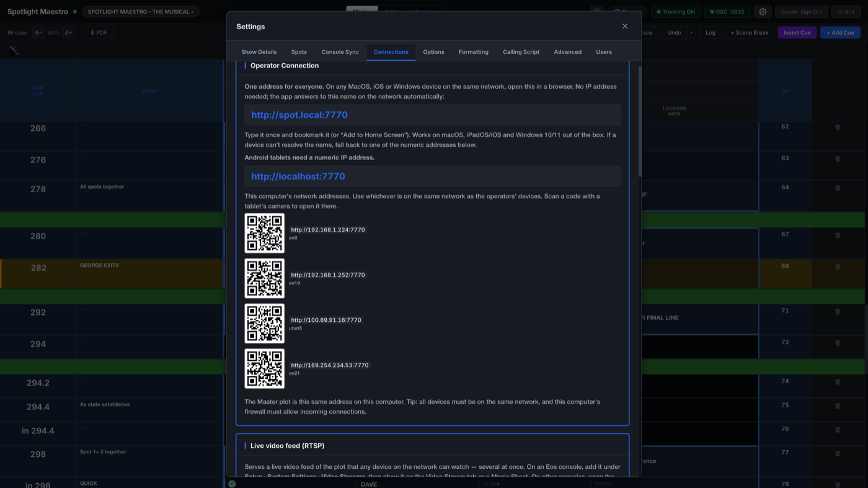
Task: Click cue number 280
Action: [38, 236]
